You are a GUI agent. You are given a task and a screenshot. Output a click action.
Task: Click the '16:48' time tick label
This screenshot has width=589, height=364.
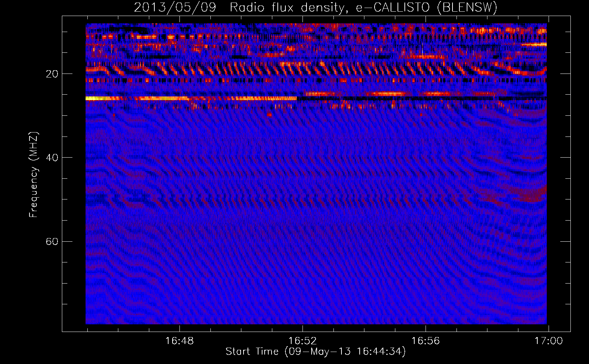[x=179, y=341]
